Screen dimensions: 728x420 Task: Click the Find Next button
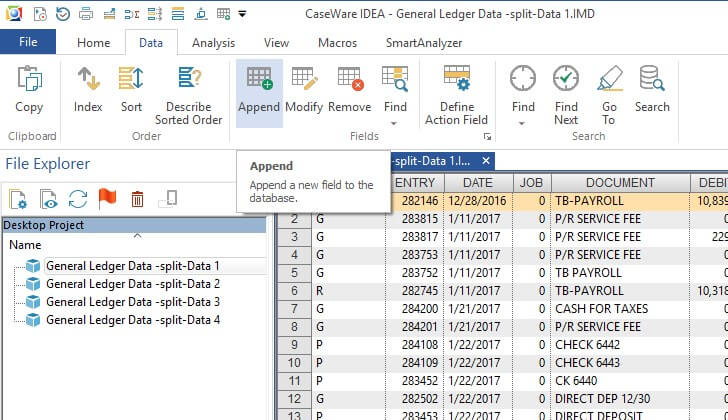(x=566, y=95)
